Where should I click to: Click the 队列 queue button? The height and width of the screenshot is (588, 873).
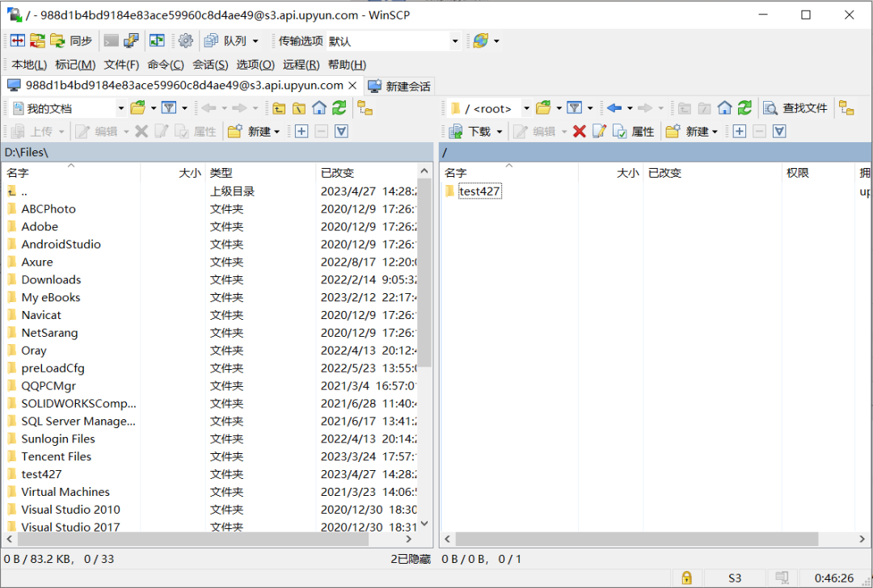pos(226,40)
